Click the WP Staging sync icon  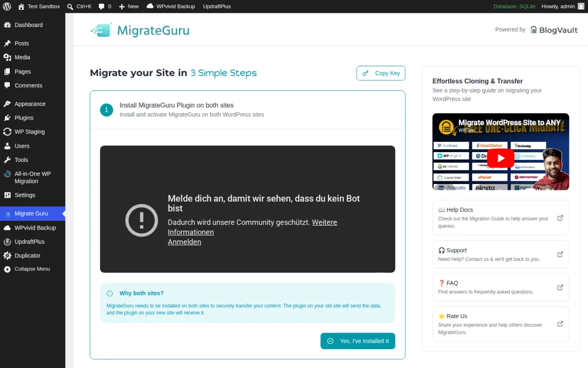[7, 132]
